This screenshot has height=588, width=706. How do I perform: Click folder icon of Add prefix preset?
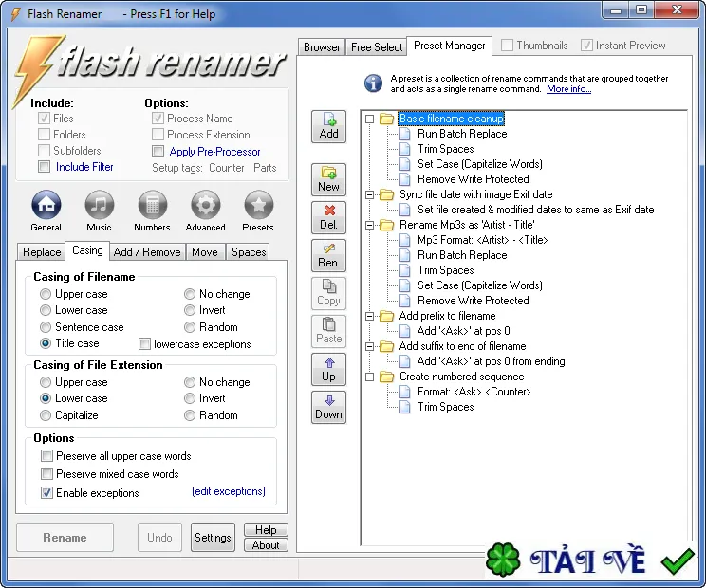point(386,316)
